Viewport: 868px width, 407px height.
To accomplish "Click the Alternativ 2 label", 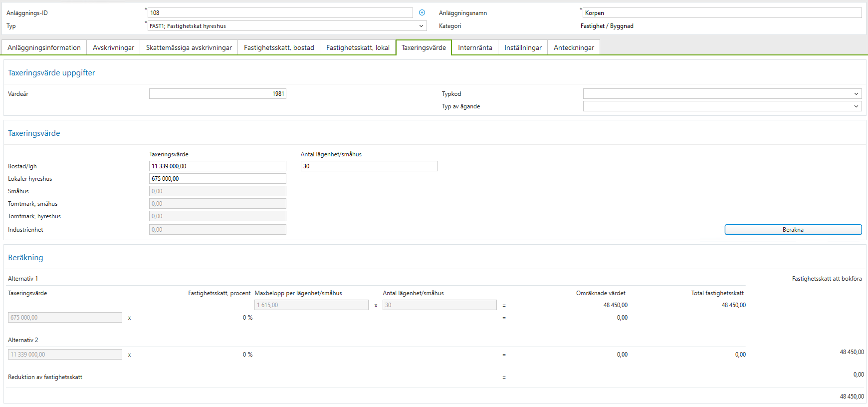I will point(23,340).
